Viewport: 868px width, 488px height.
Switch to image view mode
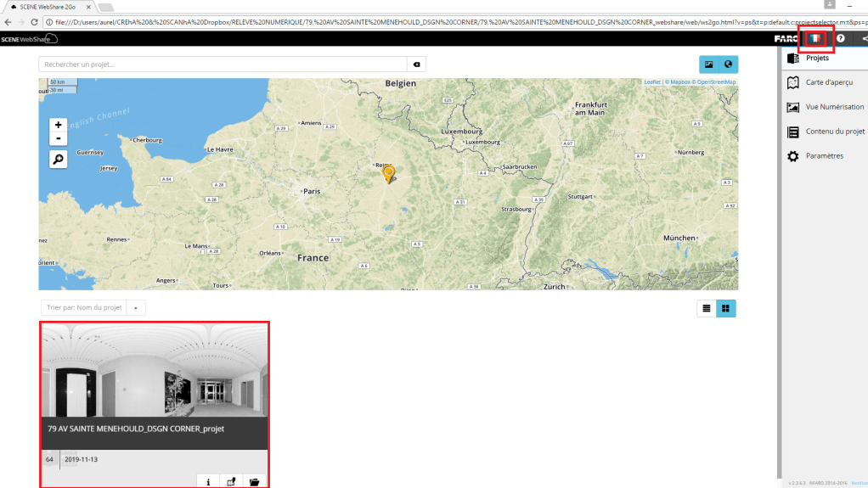coord(708,65)
